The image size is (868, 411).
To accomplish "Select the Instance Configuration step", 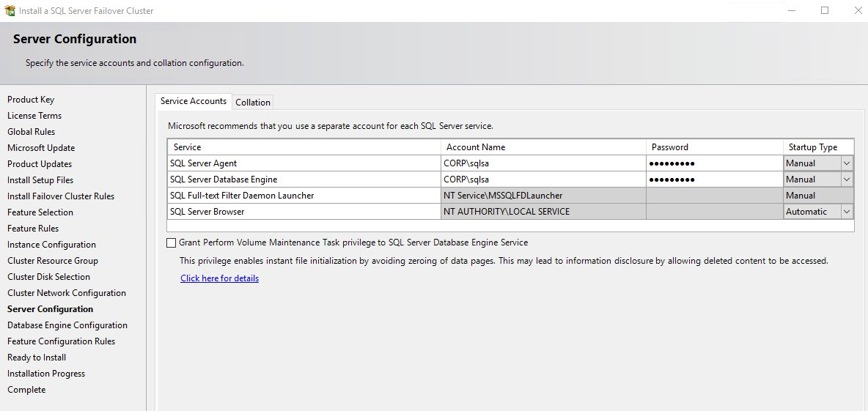I will click(x=51, y=244).
